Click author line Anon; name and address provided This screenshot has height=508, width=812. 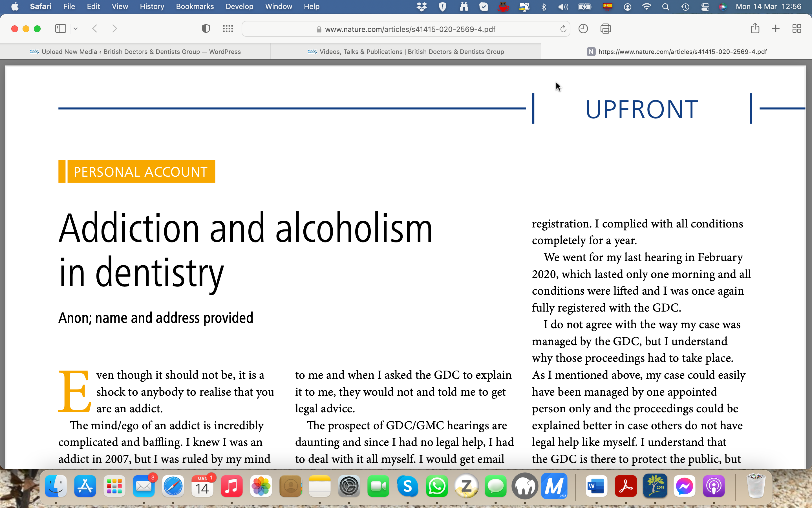point(156,318)
